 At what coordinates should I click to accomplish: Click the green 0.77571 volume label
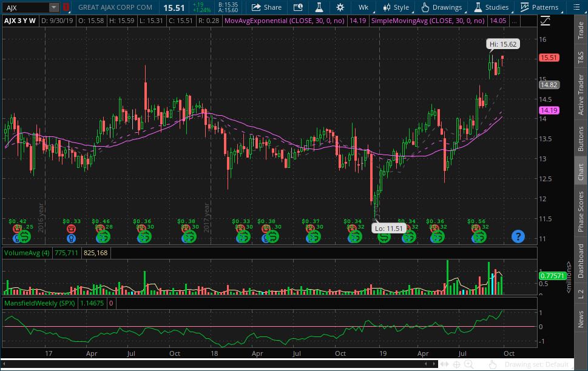pos(552,276)
